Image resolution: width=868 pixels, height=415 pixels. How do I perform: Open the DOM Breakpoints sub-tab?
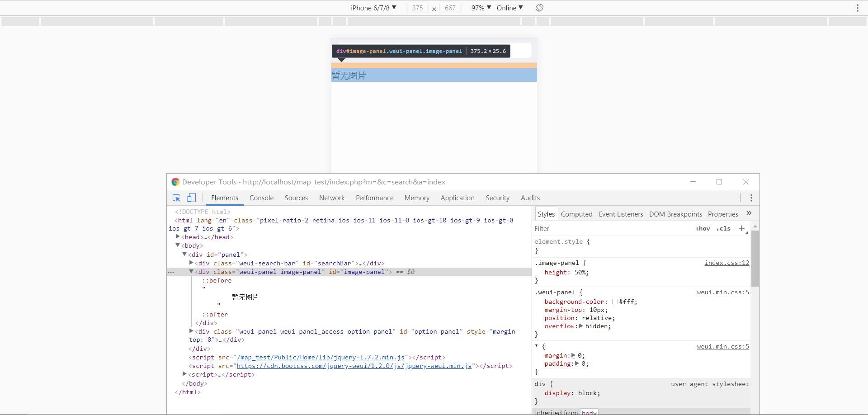pos(675,214)
